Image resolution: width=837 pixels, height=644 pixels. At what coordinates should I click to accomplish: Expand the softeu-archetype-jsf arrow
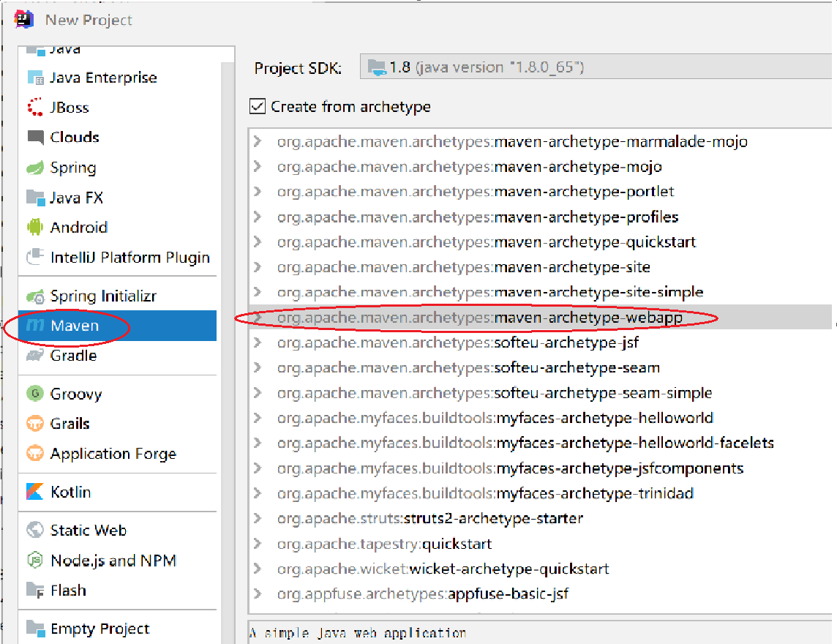point(258,342)
